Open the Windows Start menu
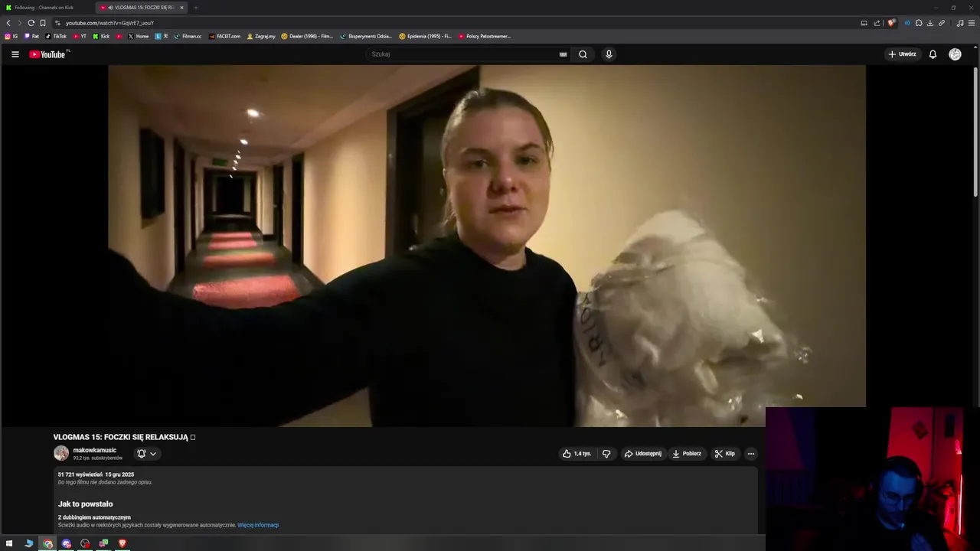Image resolution: width=980 pixels, height=551 pixels. (x=9, y=543)
